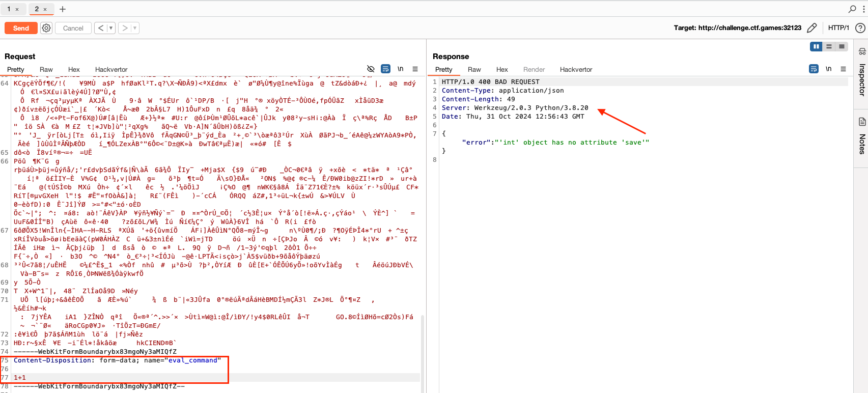
Task: Toggle the HTTP/1 protocol selector
Action: [838, 28]
